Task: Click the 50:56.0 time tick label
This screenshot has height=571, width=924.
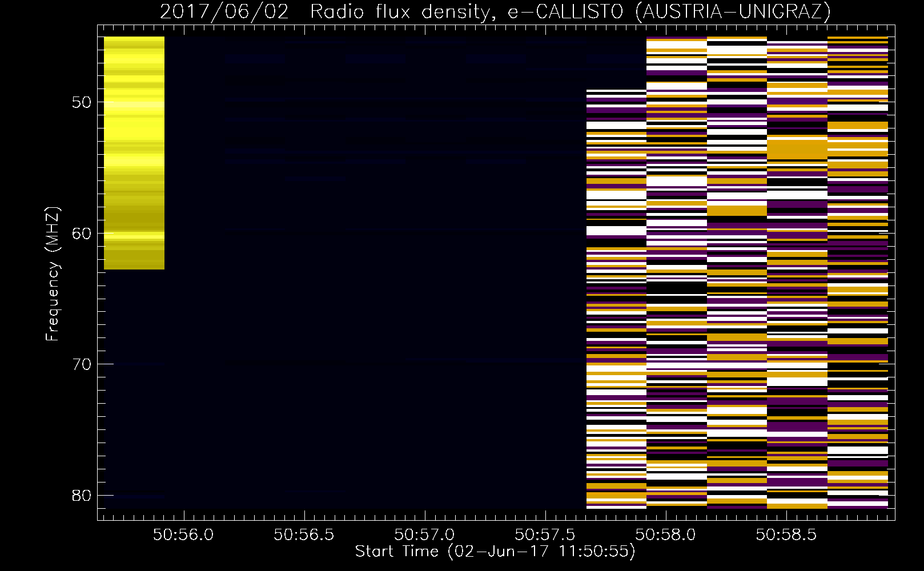Action: click(183, 534)
